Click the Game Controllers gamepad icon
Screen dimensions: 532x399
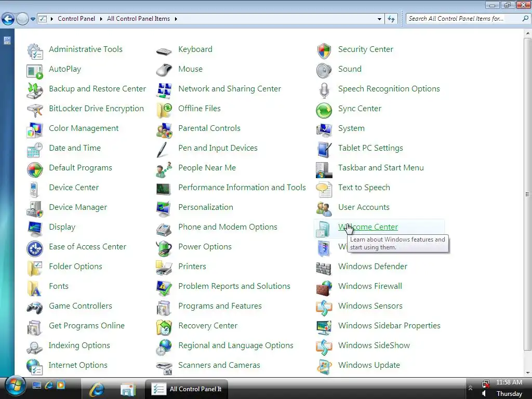click(x=35, y=308)
